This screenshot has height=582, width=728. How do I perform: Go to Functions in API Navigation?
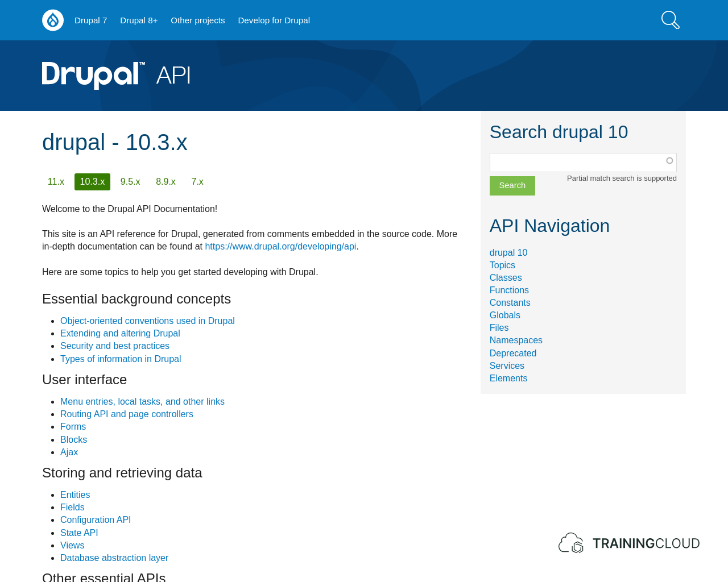pos(509,290)
